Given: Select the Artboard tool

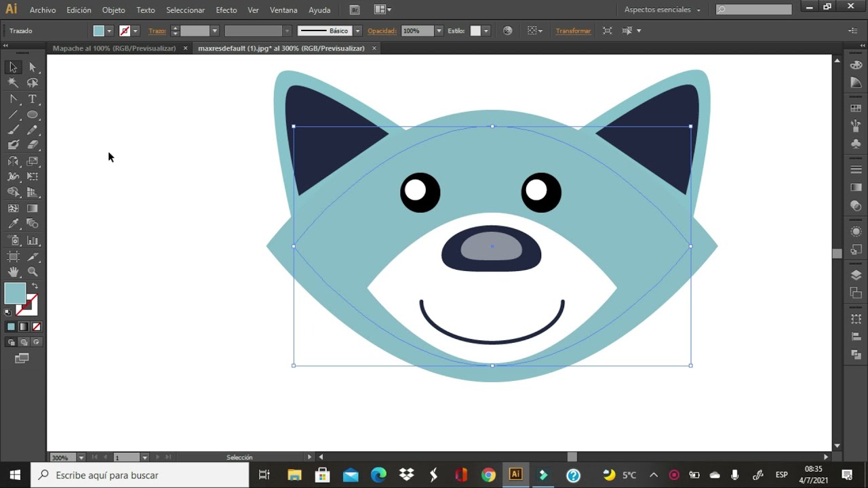Looking at the screenshot, I should 13,256.
